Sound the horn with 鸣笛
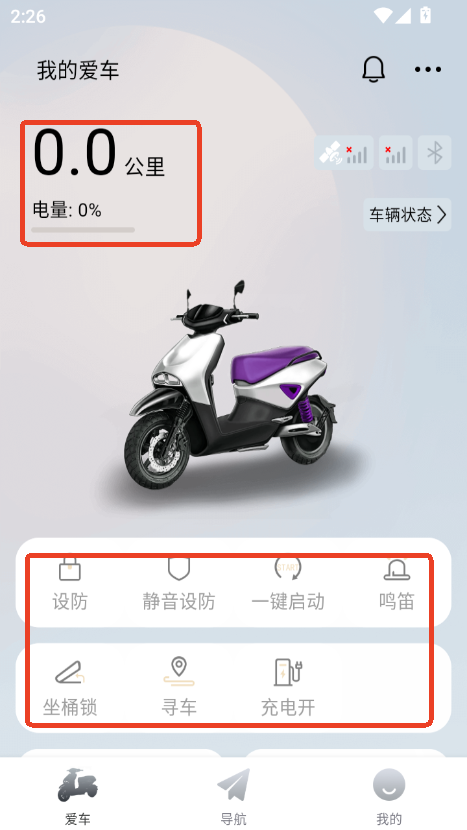The height and width of the screenshot is (830, 467). (x=397, y=584)
